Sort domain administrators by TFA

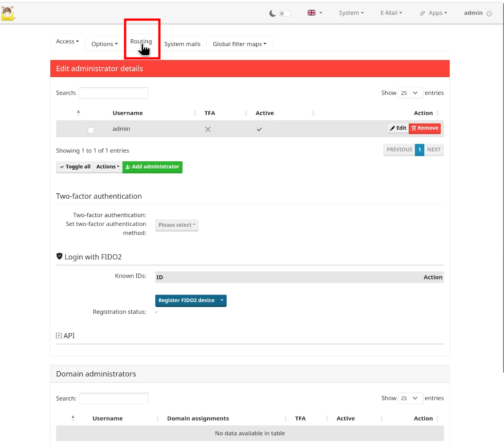click(x=300, y=419)
